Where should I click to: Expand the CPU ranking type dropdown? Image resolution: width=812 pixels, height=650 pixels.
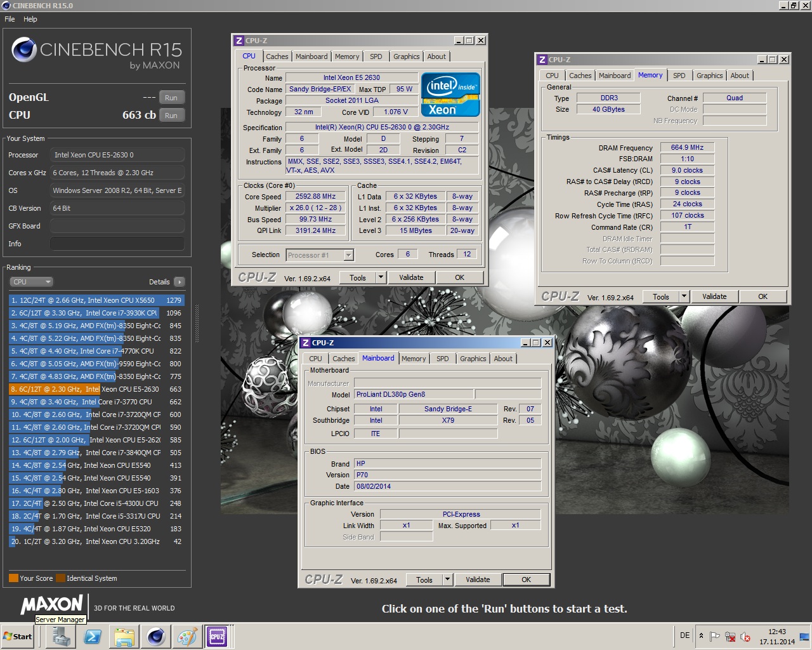click(x=31, y=282)
